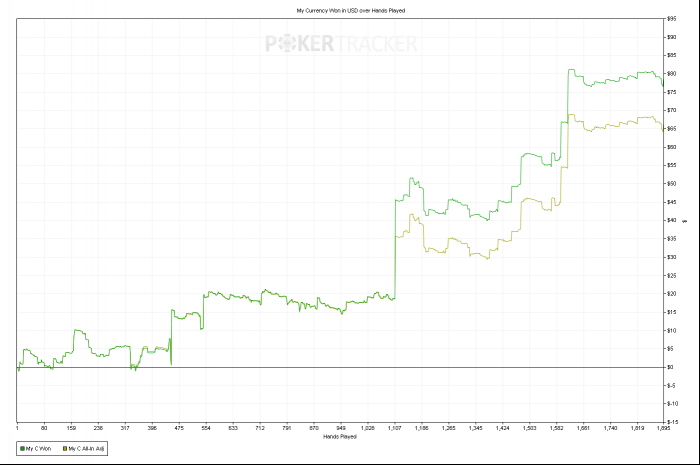The image size is (700, 465).
Task: Click the 'Hands Played' x-axis title
Action: pos(340,436)
